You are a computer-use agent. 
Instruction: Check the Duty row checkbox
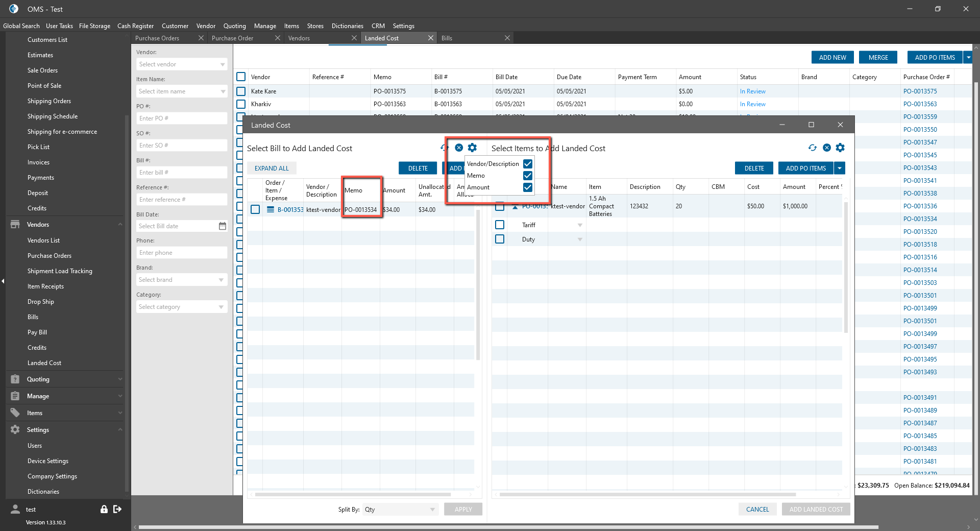click(x=500, y=239)
